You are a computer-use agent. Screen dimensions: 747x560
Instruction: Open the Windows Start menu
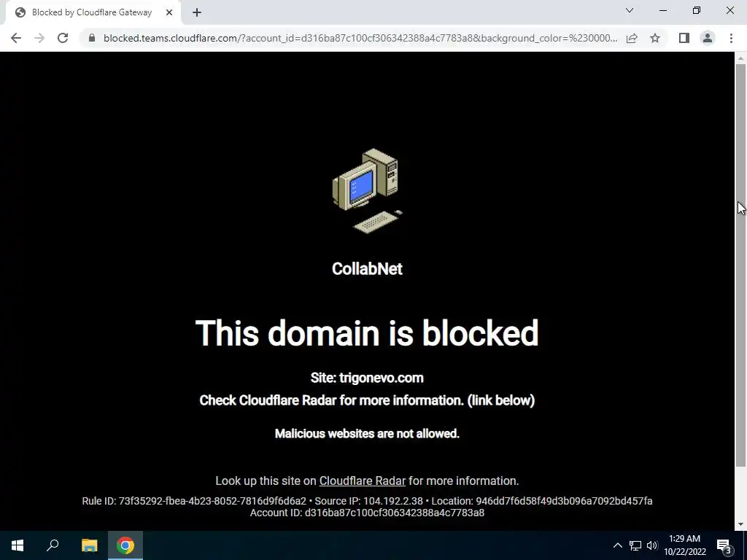(x=18, y=545)
